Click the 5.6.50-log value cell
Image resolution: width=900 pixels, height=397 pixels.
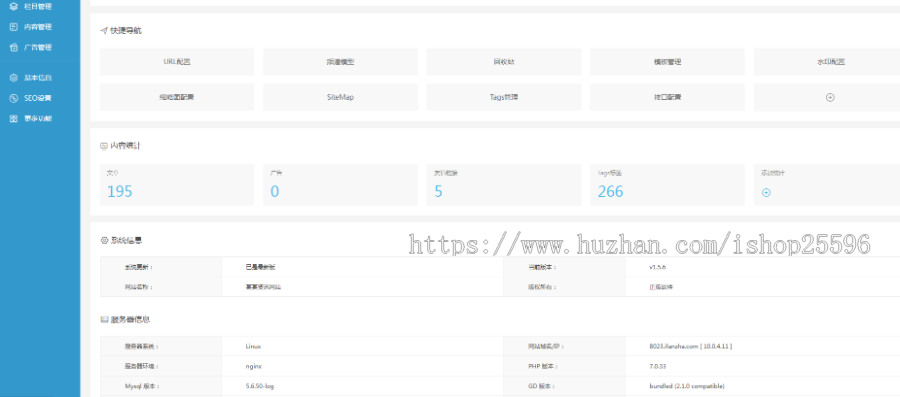pos(362,386)
